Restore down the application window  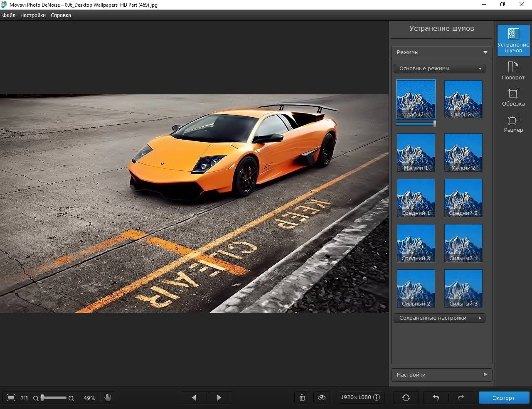[502, 5]
